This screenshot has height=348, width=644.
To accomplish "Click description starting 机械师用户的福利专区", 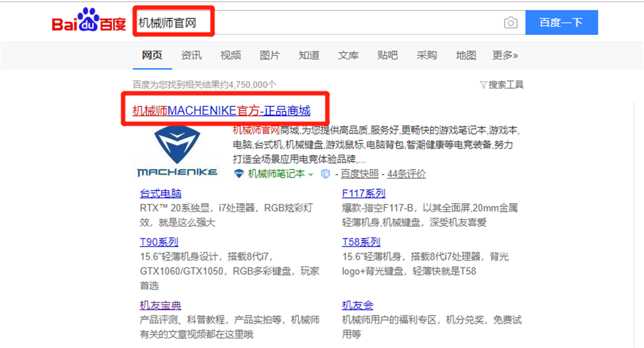I will [432, 327].
